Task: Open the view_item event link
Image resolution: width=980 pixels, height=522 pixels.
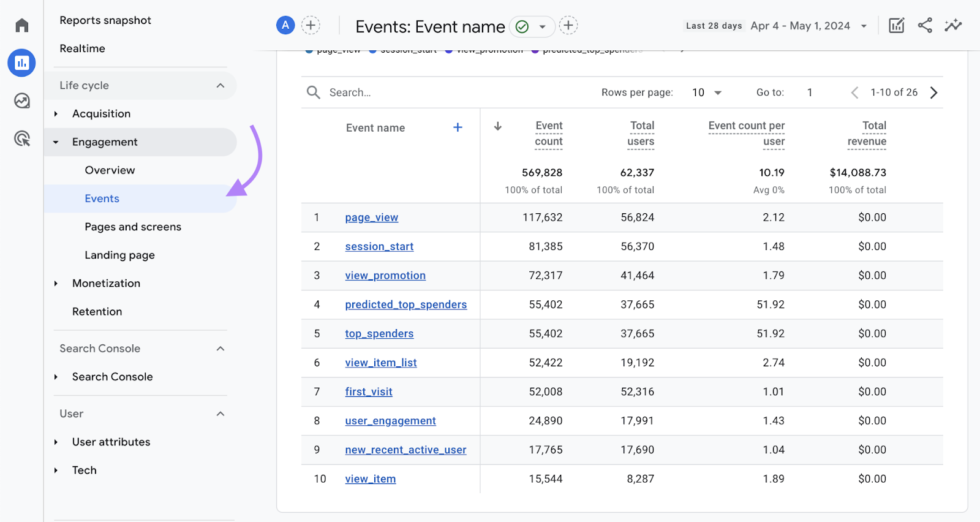Action: 371,479
